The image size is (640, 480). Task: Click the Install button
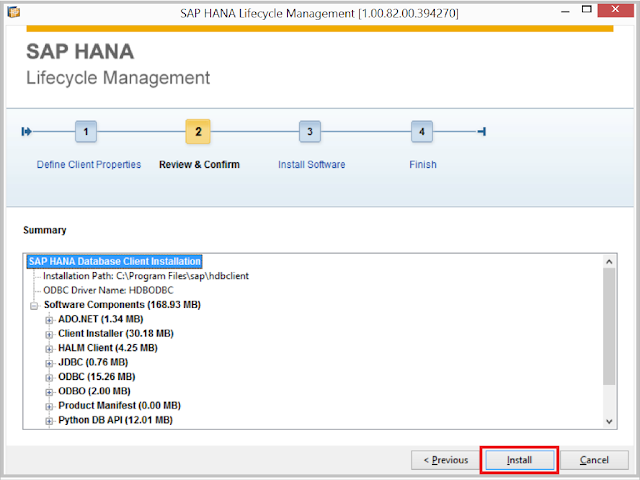click(x=519, y=460)
